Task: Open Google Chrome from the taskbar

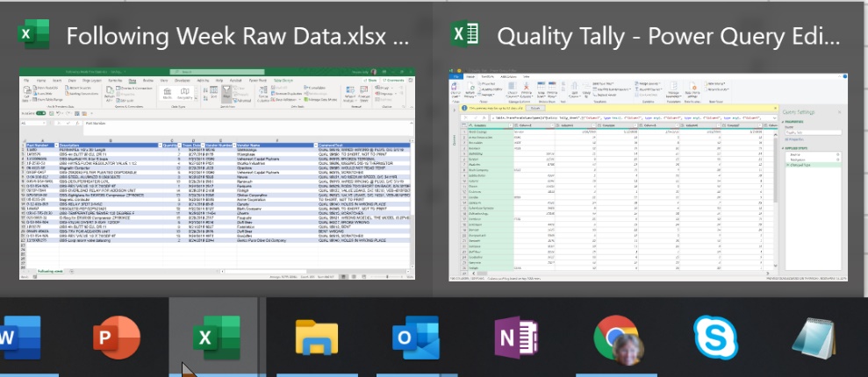Action: [619, 338]
